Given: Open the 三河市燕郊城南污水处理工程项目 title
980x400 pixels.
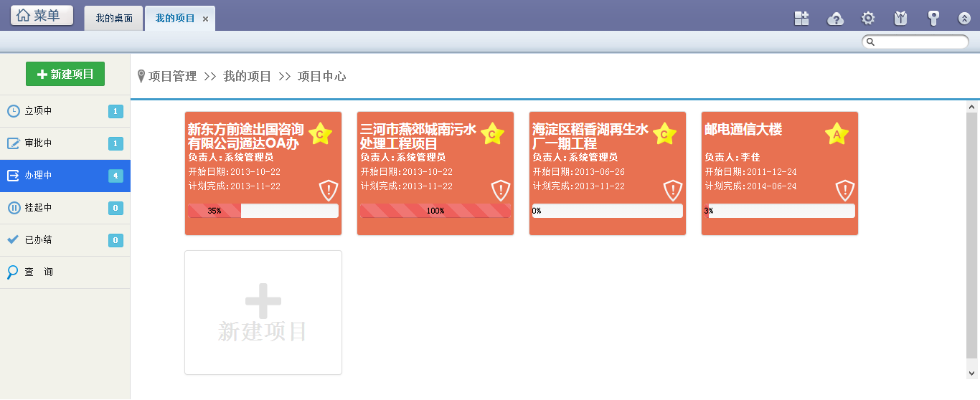Looking at the screenshot, I should [x=418, y=136].
